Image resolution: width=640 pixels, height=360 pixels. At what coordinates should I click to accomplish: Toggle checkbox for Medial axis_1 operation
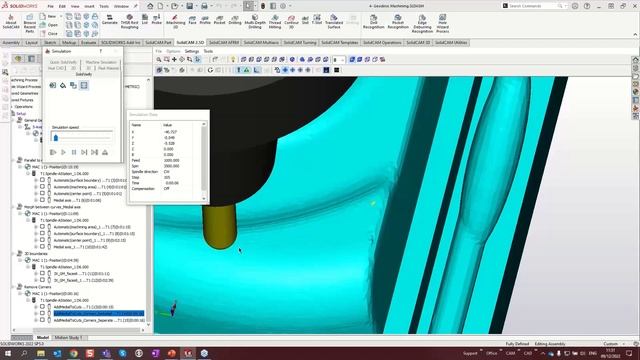(x=42, y=247)
